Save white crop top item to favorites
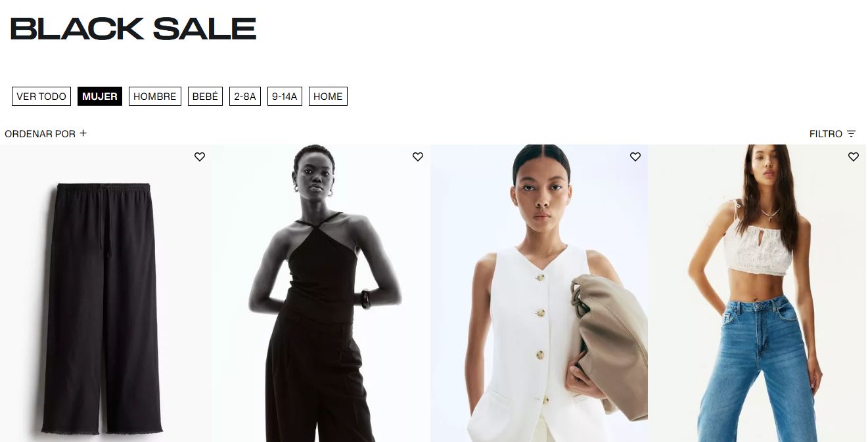The height and width of the screenshot is (442, 868). click(854, 157)
